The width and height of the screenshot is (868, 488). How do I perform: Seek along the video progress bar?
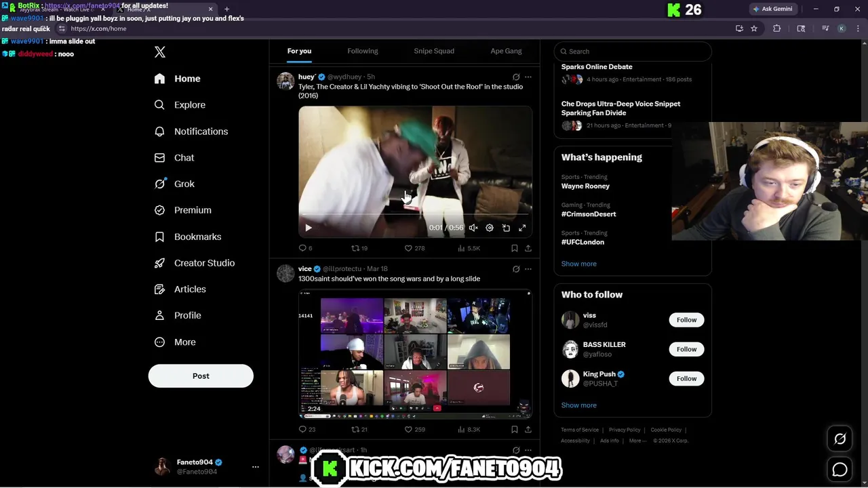[415, 214]
